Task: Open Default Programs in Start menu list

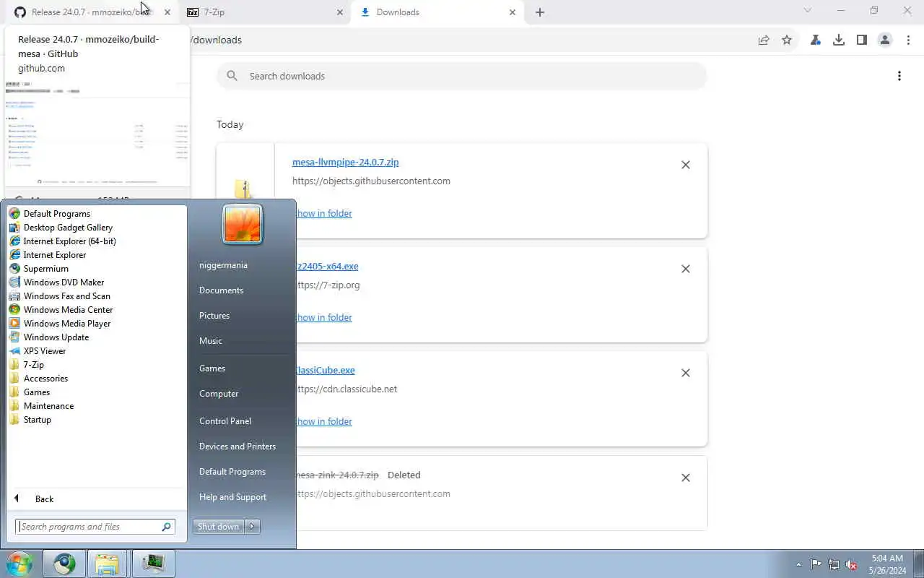Action: click(57, 214)
